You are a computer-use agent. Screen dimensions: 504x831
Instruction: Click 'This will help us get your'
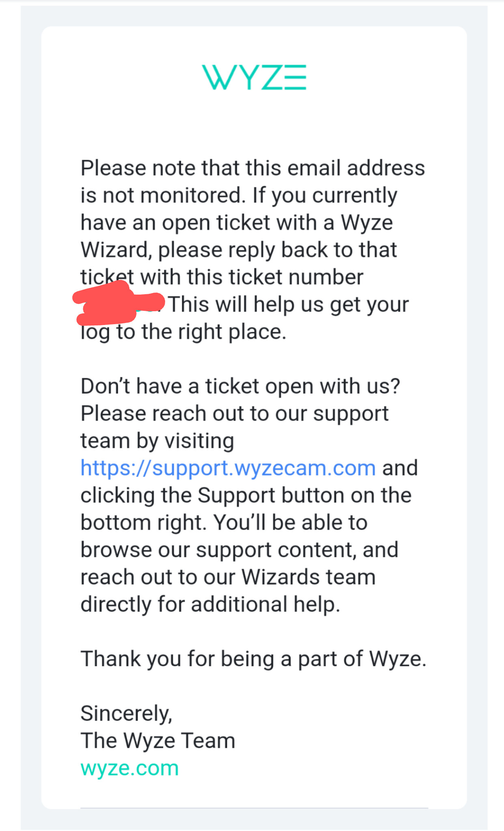289,305
